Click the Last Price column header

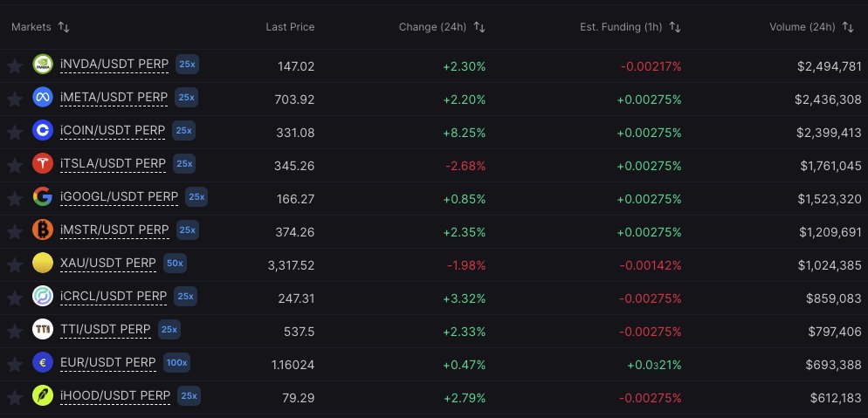tap(290, 27)
